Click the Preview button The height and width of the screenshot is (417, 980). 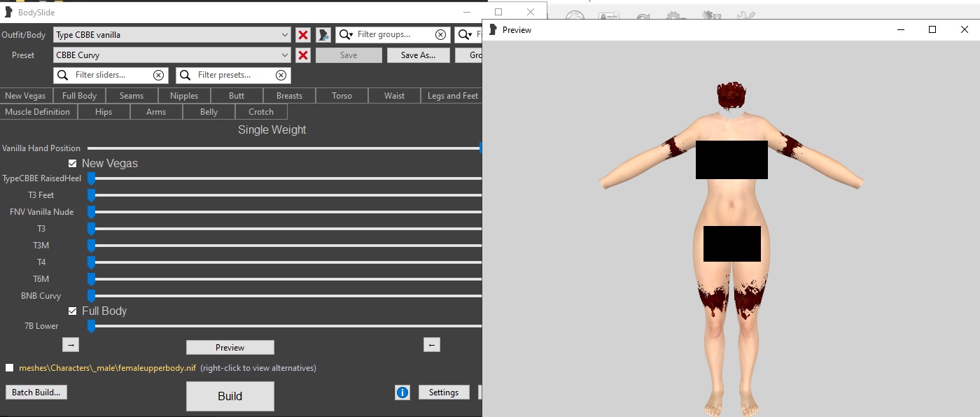click(x=230, y=348)
